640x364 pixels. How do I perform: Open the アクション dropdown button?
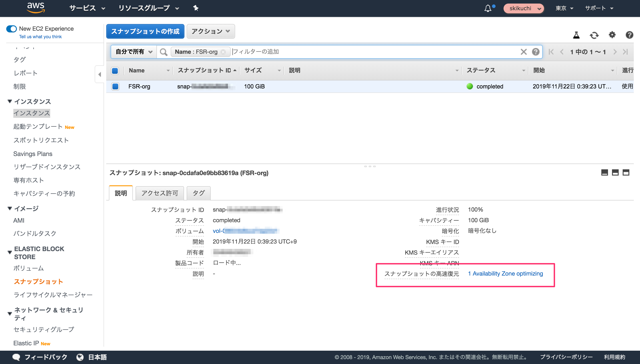click(x=211, y=31)
